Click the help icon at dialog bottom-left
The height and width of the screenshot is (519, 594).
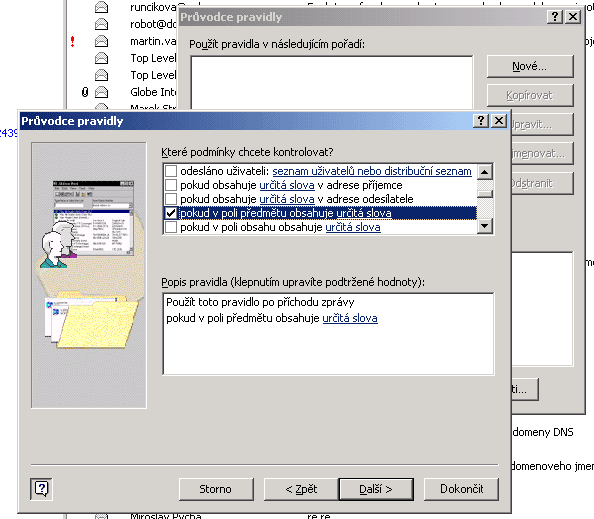(x=41, y=489)
